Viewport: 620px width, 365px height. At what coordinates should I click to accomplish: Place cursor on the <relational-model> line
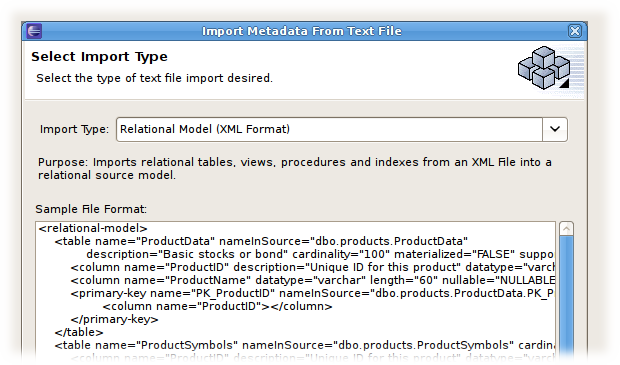(x=93, y=228)
